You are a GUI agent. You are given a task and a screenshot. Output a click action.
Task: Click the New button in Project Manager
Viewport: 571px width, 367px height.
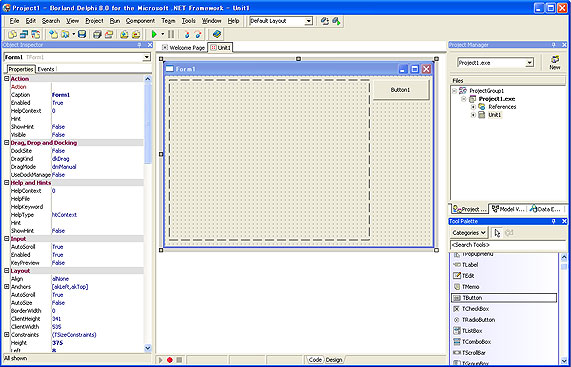(x=555, y=62)
